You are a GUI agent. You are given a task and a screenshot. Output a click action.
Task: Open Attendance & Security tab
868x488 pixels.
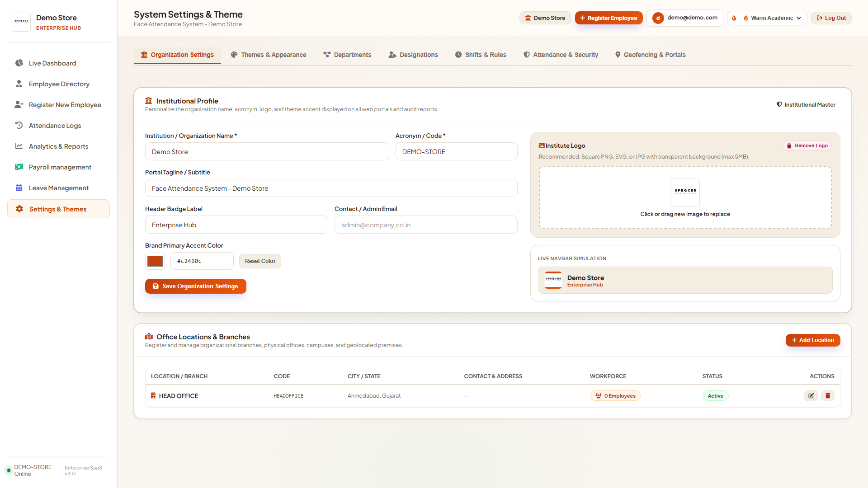[x=561, y=55]
